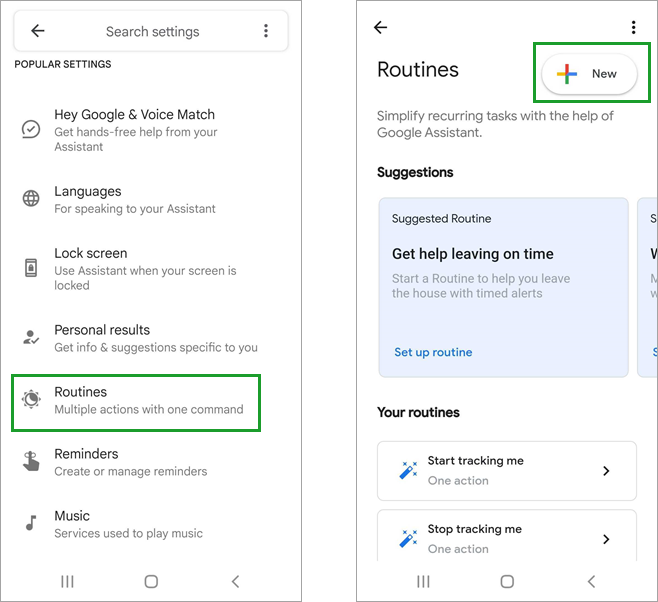Open three-dot menu in search settings bar
This screenshot has width=658, height=602.
tap(266, 31)
